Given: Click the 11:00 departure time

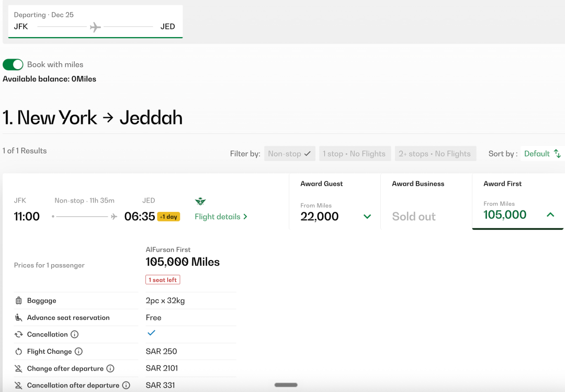Looking at the screenshot, I should coord(27,216).
